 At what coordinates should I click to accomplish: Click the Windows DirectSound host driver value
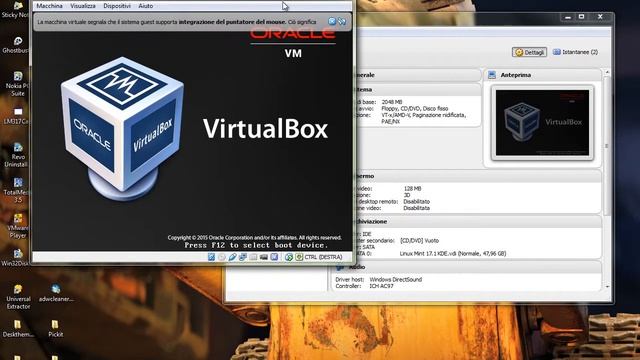[x=396, y=280]
